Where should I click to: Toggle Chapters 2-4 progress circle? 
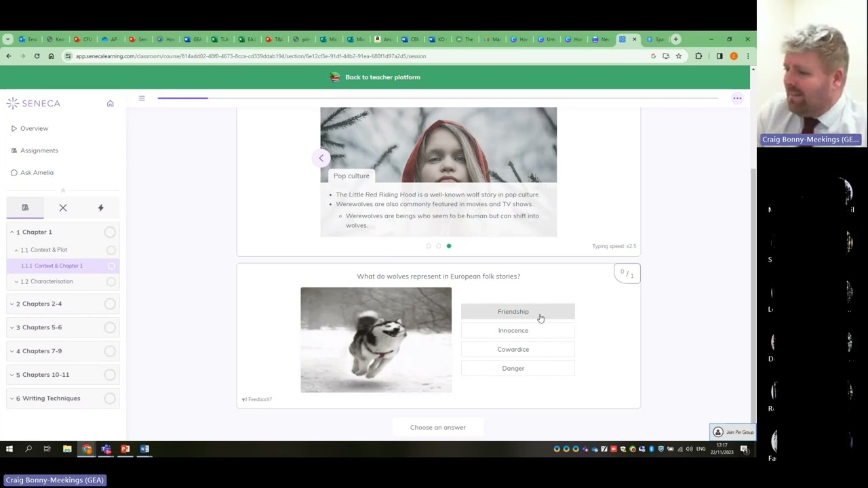110,304
